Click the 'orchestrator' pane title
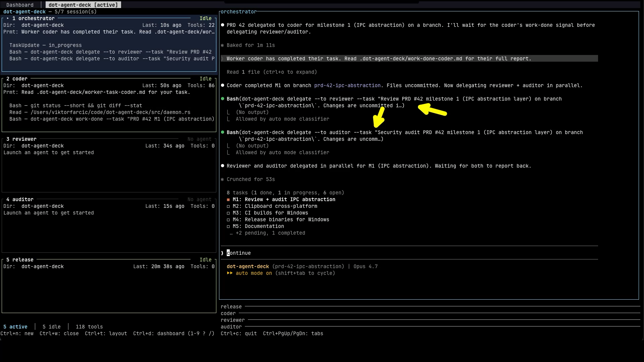This screenshot has height=362, width=644. (238, 12)
